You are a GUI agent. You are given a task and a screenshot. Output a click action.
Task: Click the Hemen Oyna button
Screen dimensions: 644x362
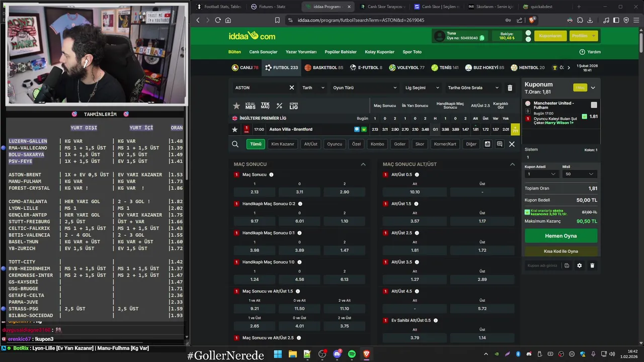pyautogui.click(x=561, y=236)
